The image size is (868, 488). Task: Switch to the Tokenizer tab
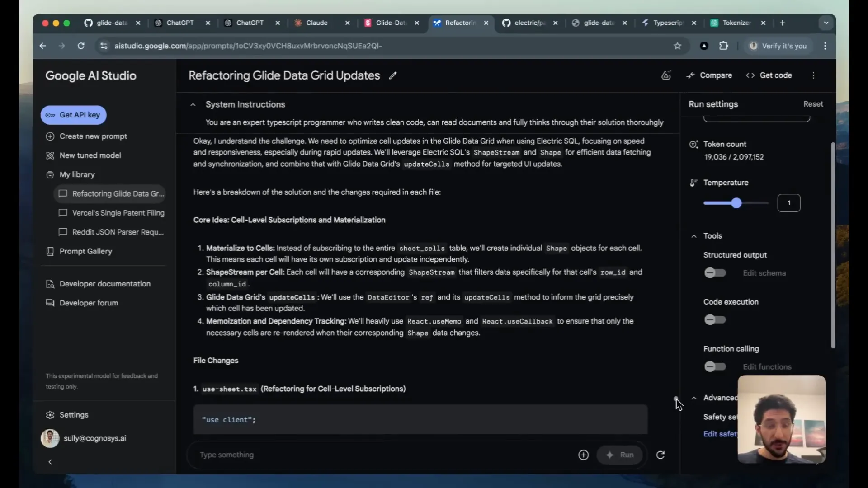tap(736, 23)
